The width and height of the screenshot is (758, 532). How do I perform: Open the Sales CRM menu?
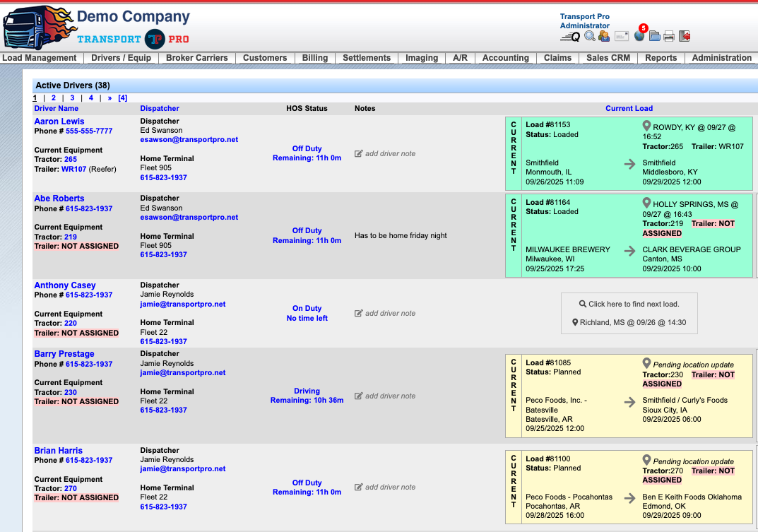(608, 57)
